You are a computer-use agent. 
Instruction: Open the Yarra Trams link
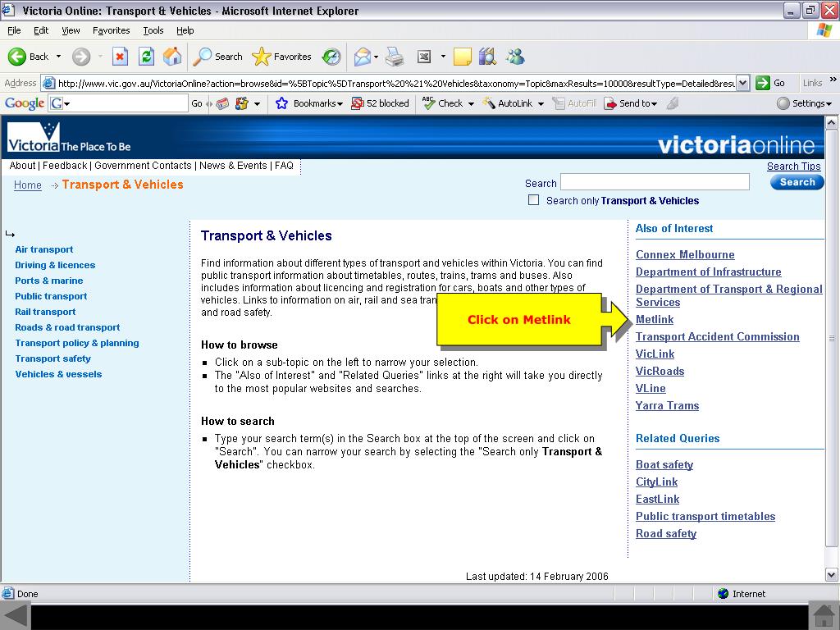(667, 405)
